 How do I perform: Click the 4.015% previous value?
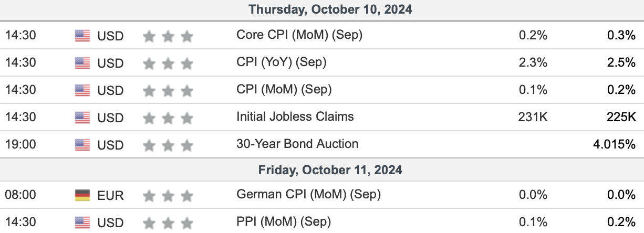(614, 144)
